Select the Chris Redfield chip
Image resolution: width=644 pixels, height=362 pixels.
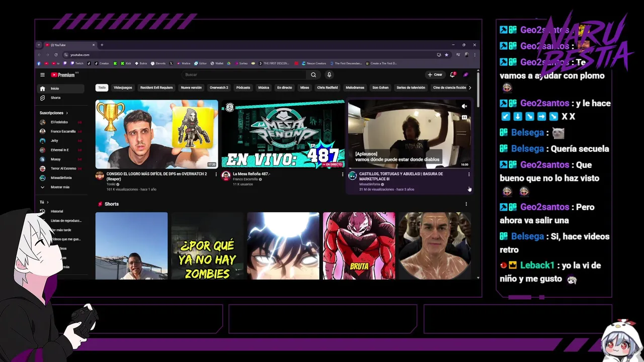pyautogui.click(x=328, y=87)
